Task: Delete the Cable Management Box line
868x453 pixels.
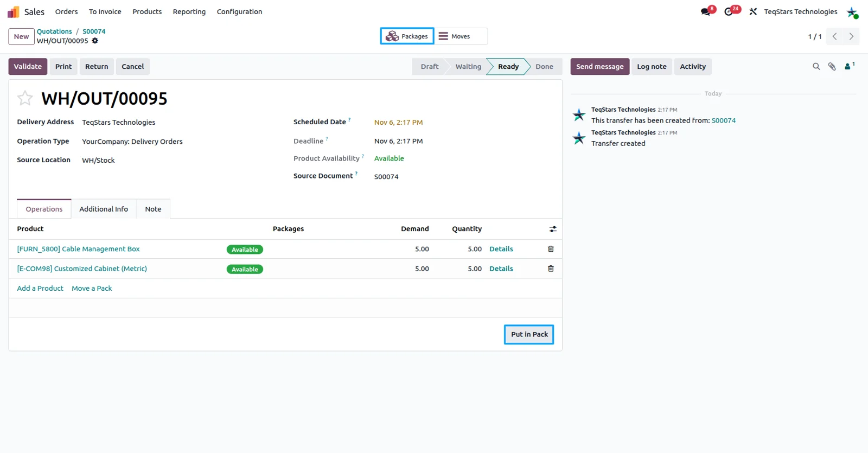Action: [x=551, y=249]
